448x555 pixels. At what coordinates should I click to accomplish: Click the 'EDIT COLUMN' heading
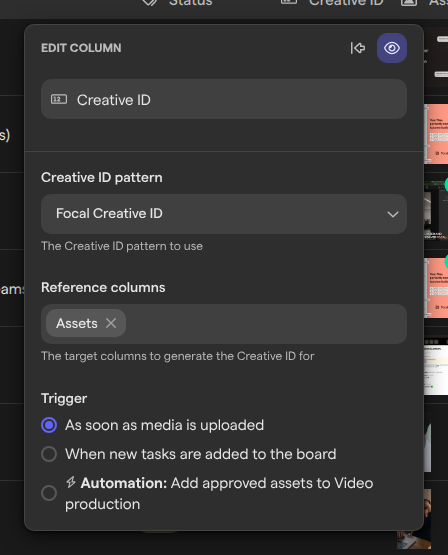81,48
